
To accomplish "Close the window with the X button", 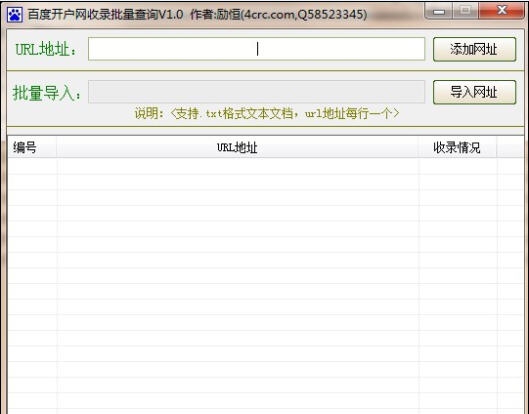I will coord(502,11).
